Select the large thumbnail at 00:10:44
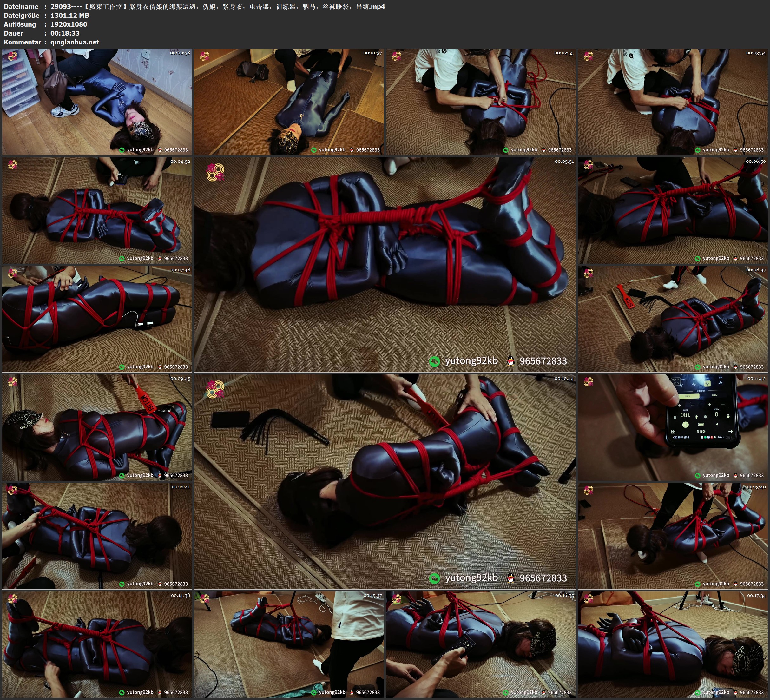 [x=385, y=481]
